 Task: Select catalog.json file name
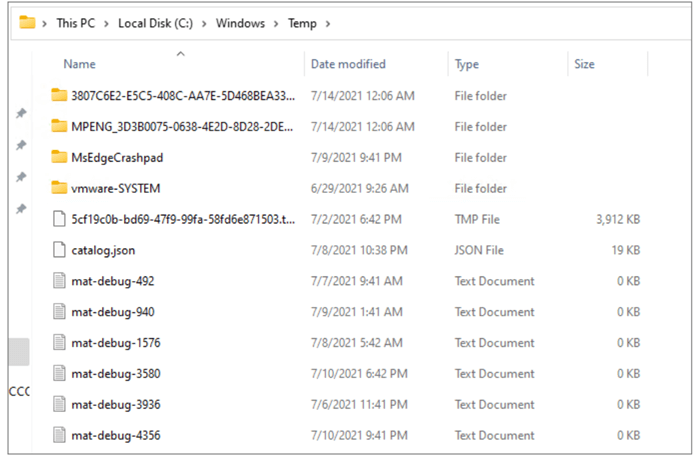click(103, 250)
